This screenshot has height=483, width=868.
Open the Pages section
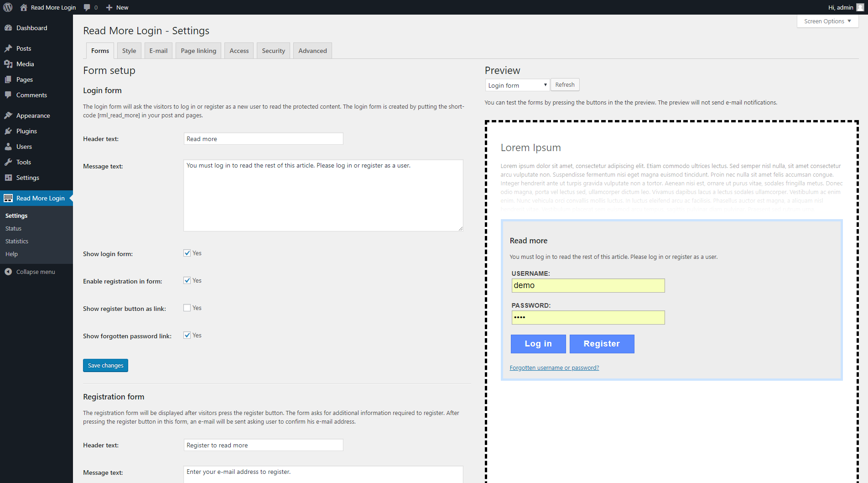pyautogui.click(x=24, y=79)
